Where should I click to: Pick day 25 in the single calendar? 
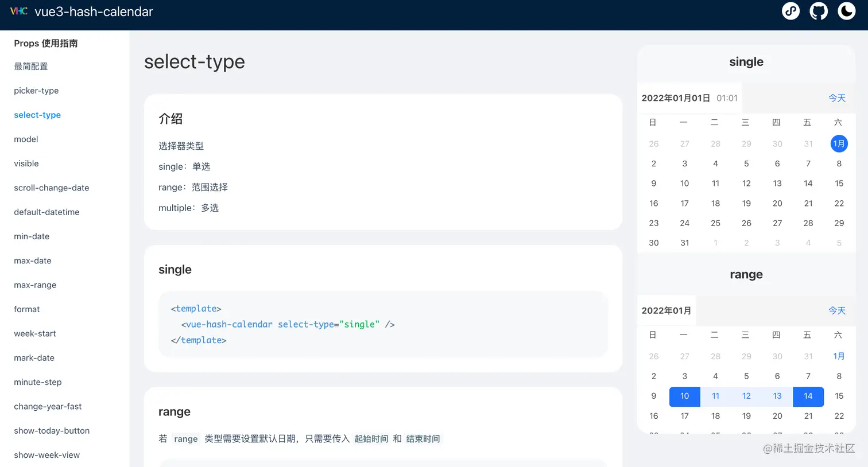(715, 223)
